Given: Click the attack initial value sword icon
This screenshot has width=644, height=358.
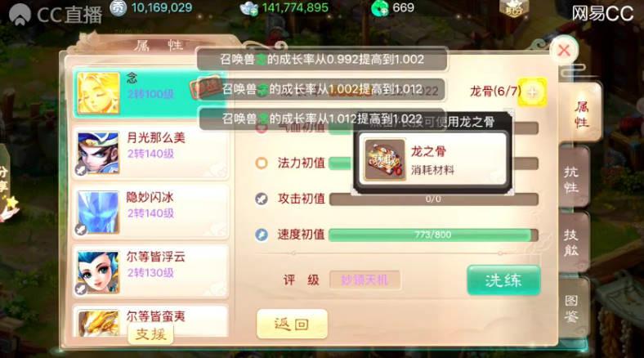Looking at the screenshot, I should [x=262, y=199].
